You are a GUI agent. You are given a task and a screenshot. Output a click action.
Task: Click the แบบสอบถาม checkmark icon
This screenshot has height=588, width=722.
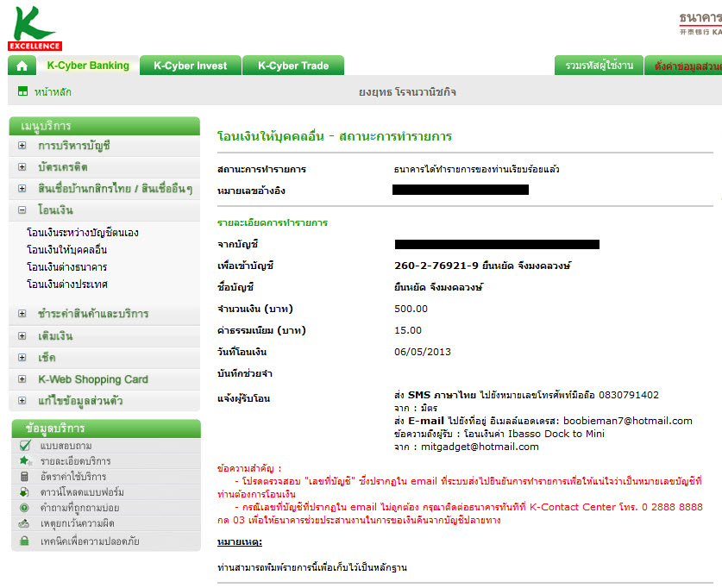coord(24,446)
